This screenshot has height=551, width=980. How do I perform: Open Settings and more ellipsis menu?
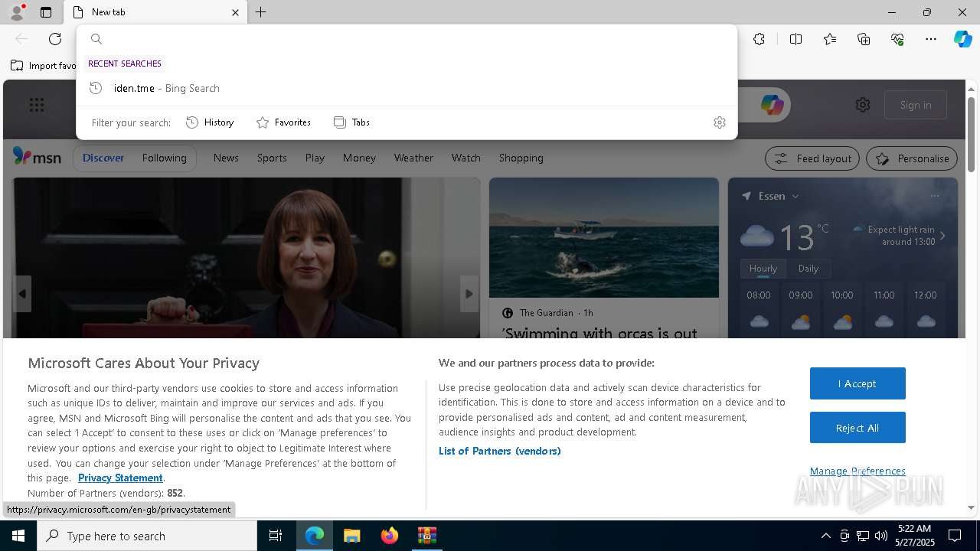931,39
